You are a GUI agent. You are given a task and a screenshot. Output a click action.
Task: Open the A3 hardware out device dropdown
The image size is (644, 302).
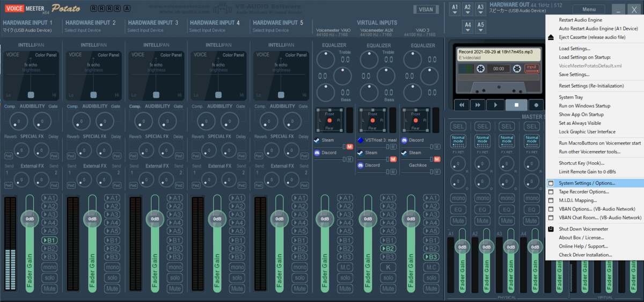pyautogui.click(x=481, y=9)
